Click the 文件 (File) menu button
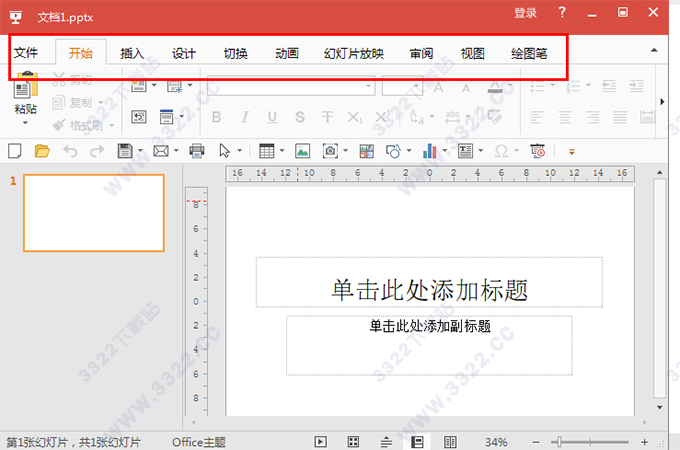 click(x=26, y=53)
